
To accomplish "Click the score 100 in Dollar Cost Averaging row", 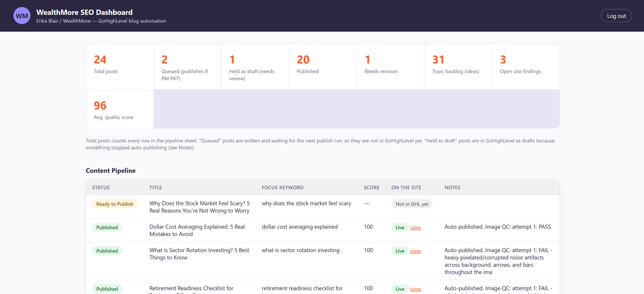I will (368, 227).
